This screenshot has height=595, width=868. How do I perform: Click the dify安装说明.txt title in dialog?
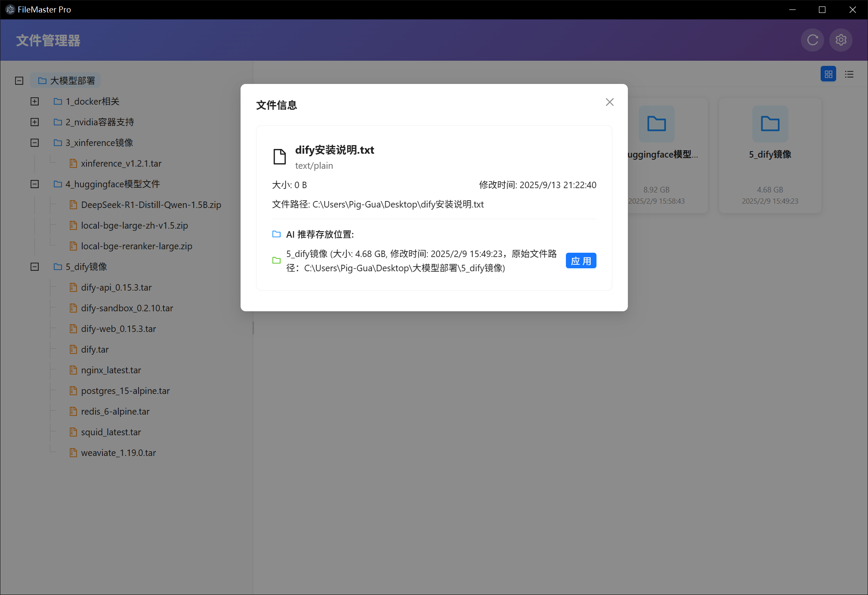click(x=334, y=150)
